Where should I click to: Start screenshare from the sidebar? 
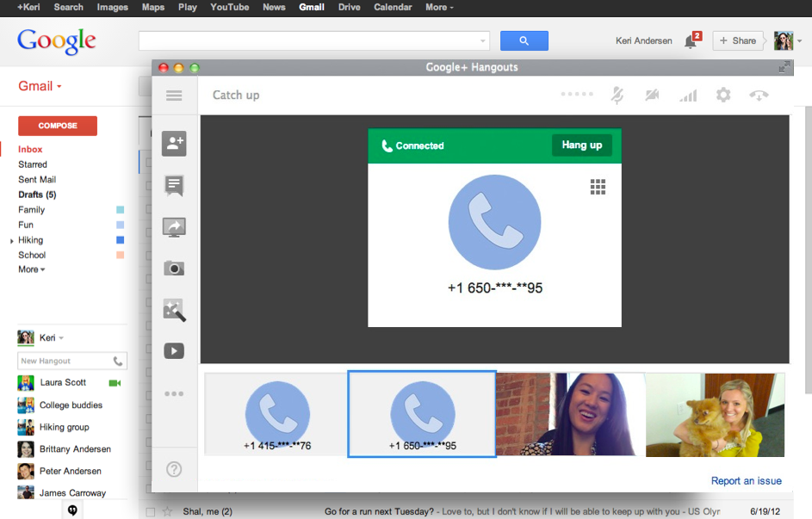174,227
